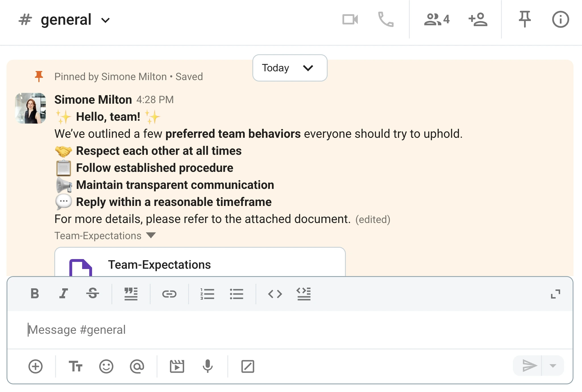This screenshot has height=392, width=582.
Task: Toggle bold formatting
Action: pos(35,293)
